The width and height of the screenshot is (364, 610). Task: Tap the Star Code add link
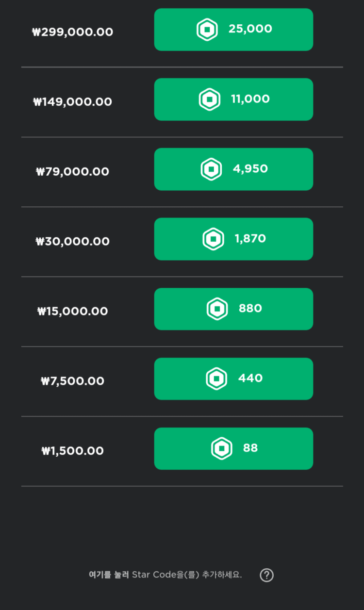[x=109, y=575]
